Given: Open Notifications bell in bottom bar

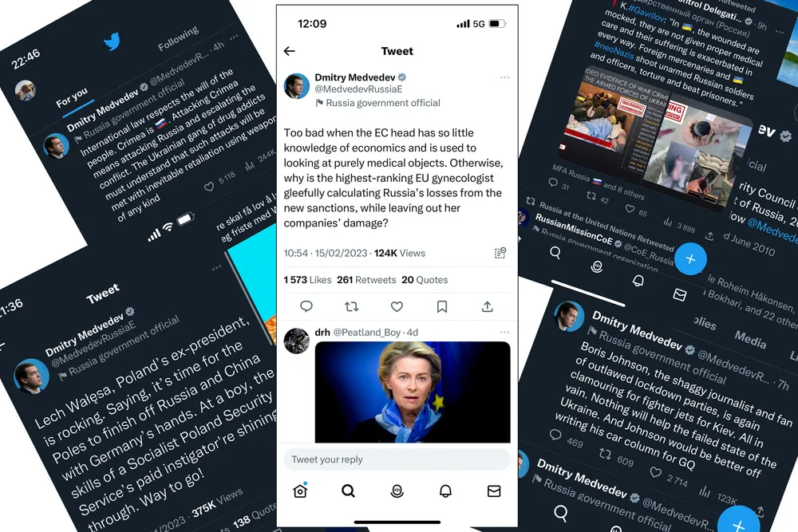Looking at the screenshot, I should coord(445,491).
